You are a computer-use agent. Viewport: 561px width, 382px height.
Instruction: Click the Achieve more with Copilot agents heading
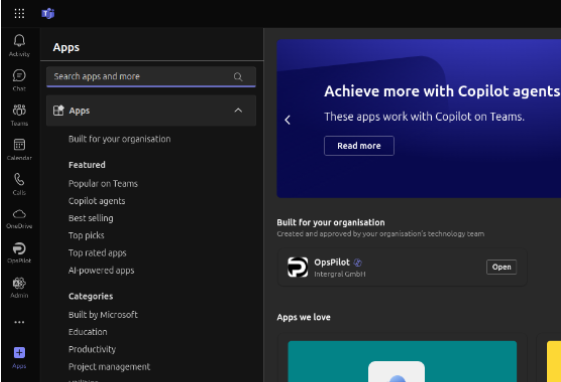(442, 91)
